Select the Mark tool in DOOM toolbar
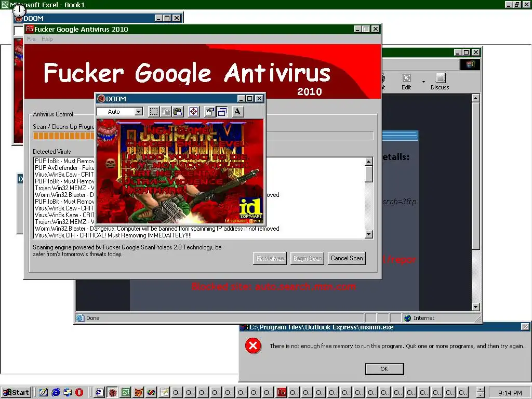 tap(154, 112)
